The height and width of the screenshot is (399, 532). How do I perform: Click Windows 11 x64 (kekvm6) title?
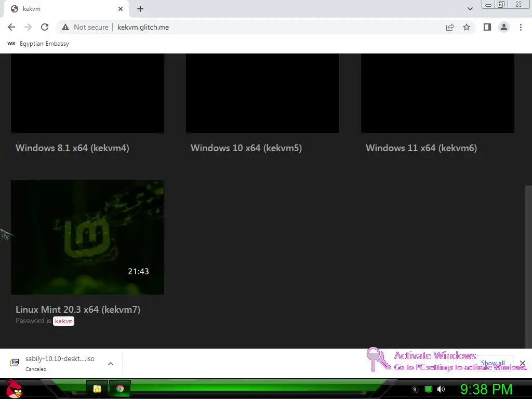(421, 148)
